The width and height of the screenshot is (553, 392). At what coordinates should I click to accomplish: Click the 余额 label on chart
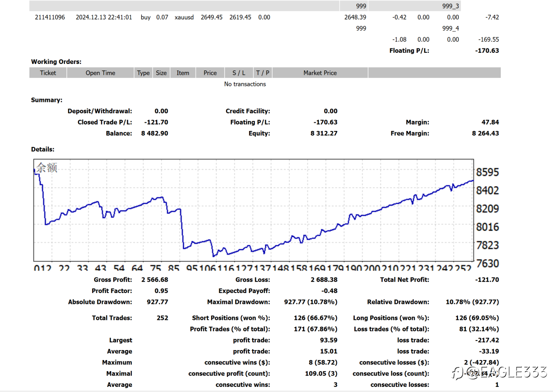(47, 168)
